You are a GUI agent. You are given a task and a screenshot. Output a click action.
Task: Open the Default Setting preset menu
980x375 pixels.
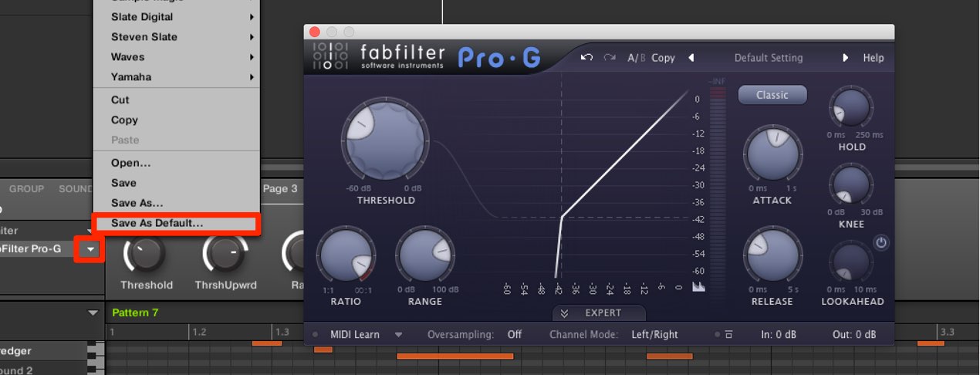tap(769, 57)
